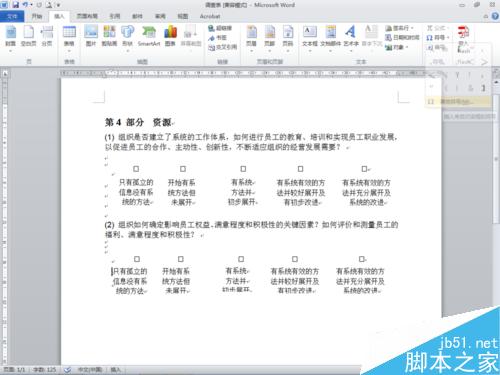The image size is (500, 375).
Task: Insert a page break (分页)
Action: point(47,36)
